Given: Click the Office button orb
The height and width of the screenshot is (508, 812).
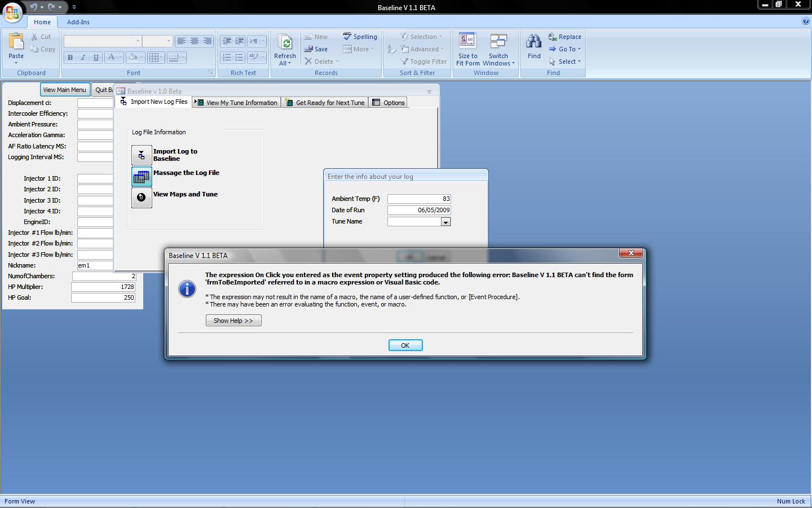Looking at the screenshot, I should (x=12, y=12).
